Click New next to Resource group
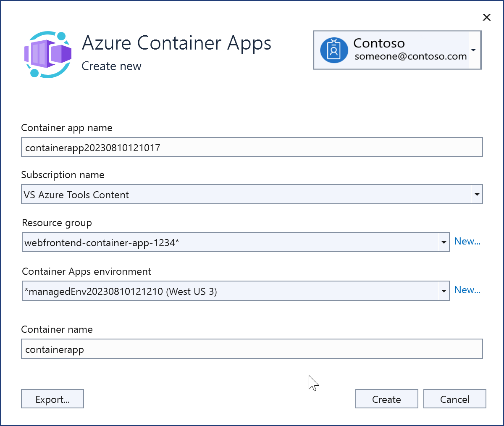 click(x=467, y=241)
